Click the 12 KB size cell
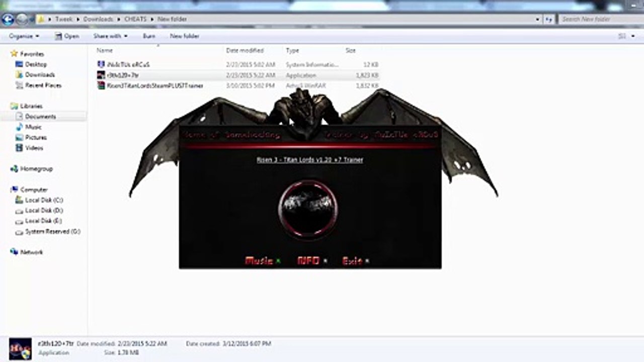 point(371,65)
